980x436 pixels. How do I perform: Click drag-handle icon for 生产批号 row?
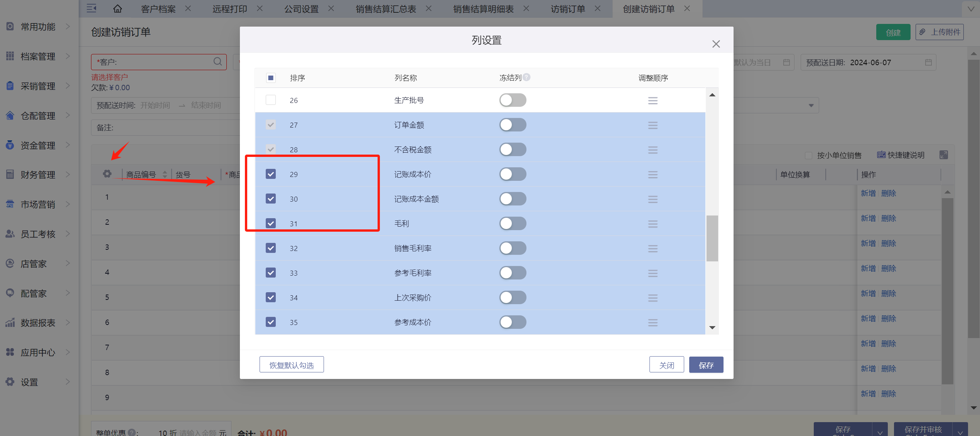(653, 101)
